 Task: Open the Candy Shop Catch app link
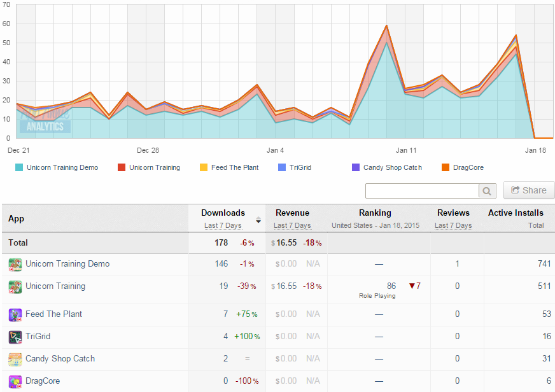pos(60,359)
